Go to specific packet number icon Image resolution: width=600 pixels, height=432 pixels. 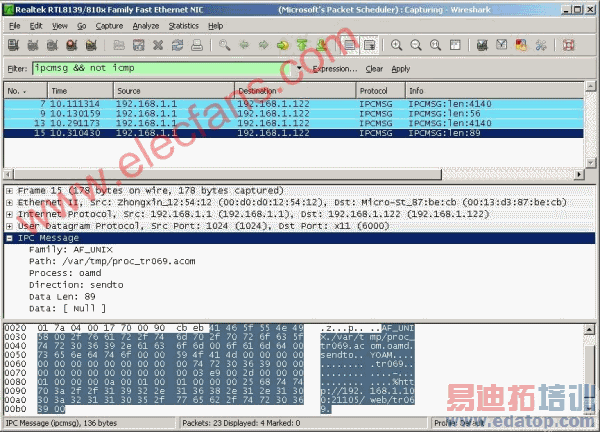pos(283,45)
